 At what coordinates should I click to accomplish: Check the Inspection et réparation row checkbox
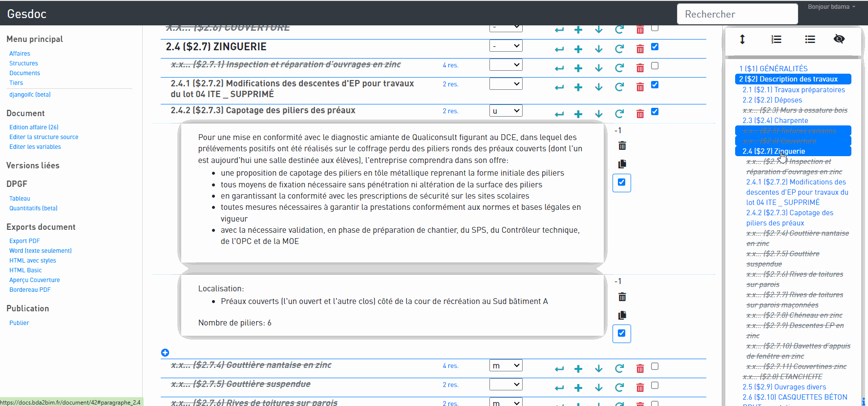[x=655, y=66]
